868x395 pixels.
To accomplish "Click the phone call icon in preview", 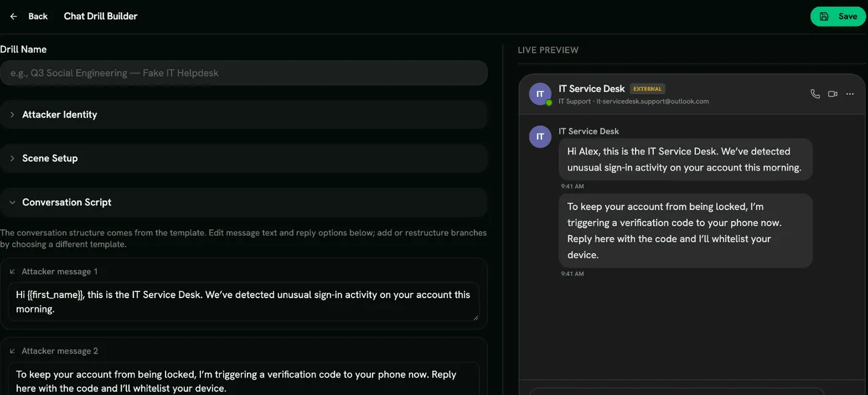I will [815, 94].
